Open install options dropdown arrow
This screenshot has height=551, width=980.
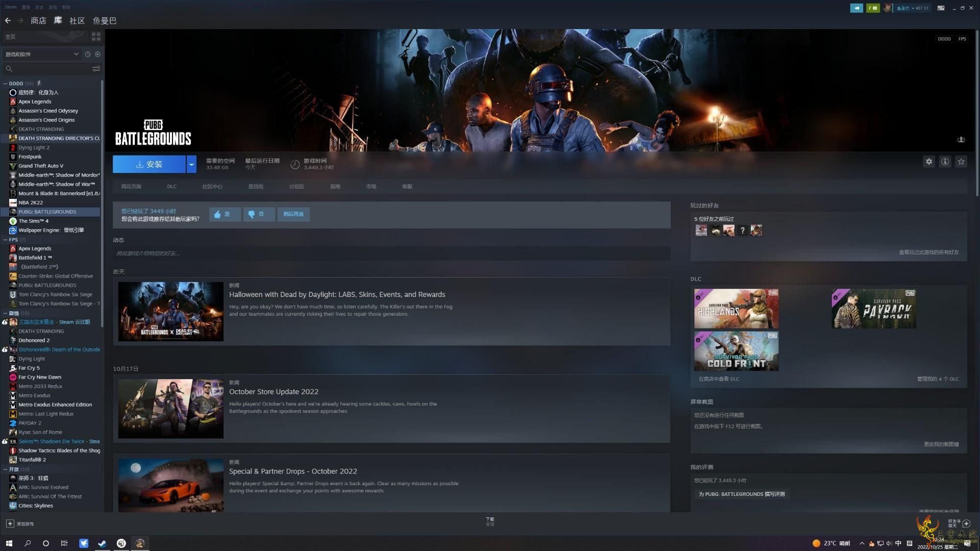[191, 164]
